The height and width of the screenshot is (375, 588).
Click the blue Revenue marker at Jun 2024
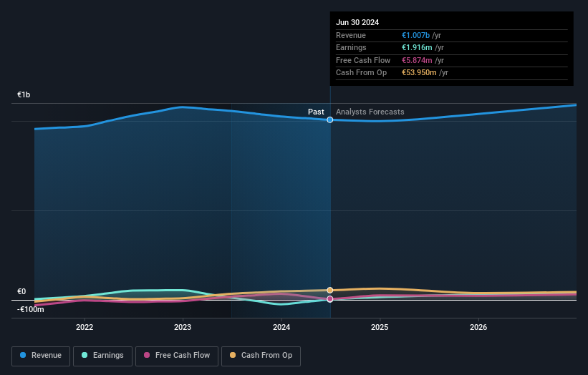click(330, 120)
